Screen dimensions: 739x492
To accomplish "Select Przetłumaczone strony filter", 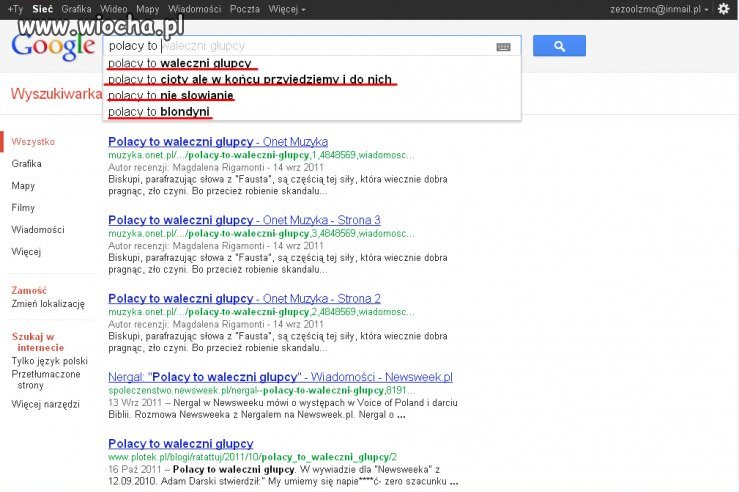I will pyautogui.click(x=46, y=380).
